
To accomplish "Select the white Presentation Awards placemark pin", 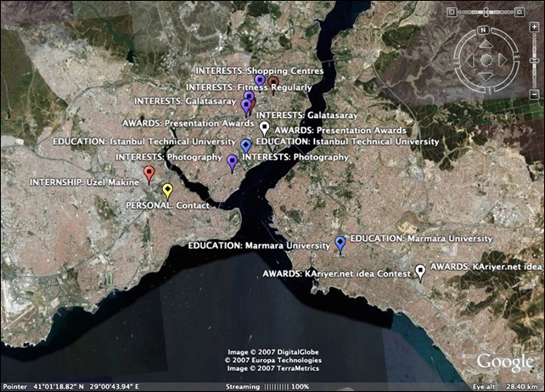I will [265, 126].
